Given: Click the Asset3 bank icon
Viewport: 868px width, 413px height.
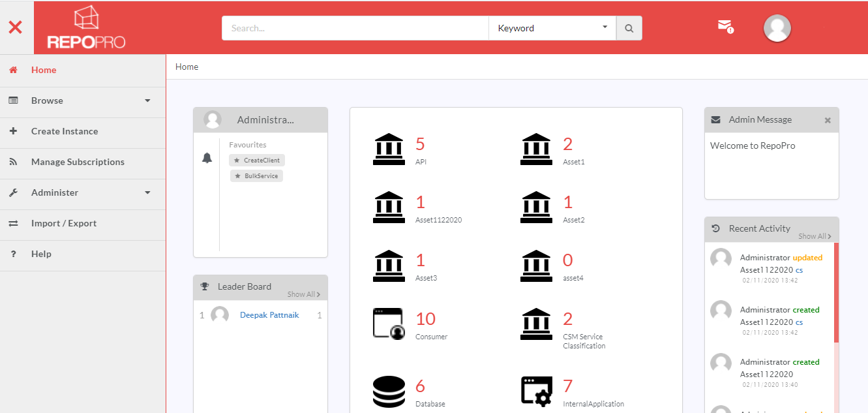Looking at the screenshot, I should pos(389,266).
